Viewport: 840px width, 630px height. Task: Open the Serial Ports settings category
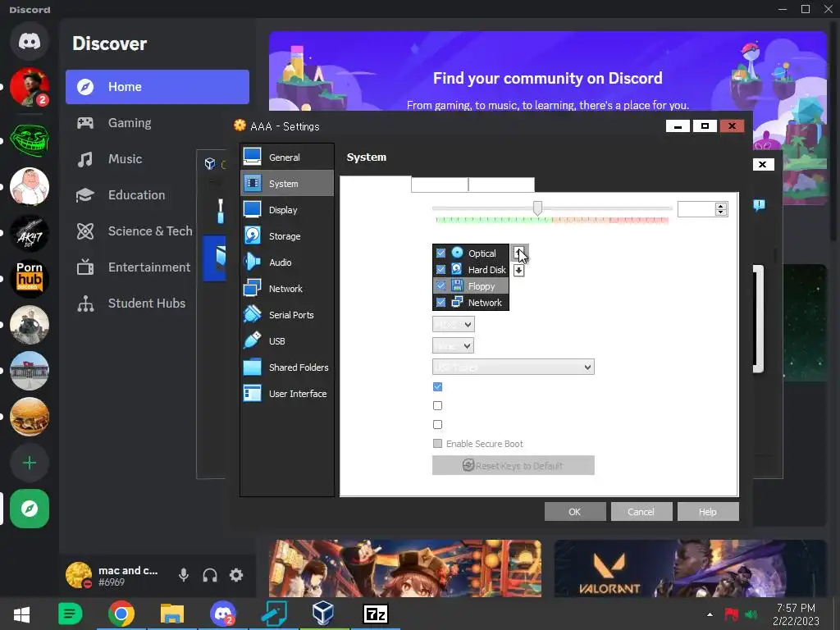286,314
